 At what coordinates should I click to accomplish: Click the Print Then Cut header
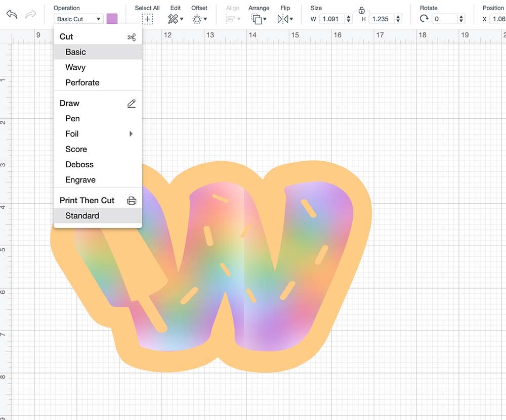click(87, 201)
